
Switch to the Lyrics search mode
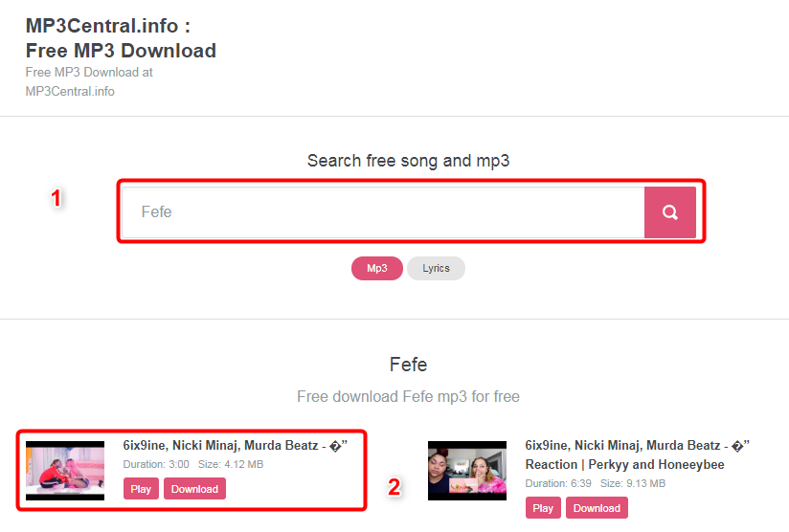point(436,269)
